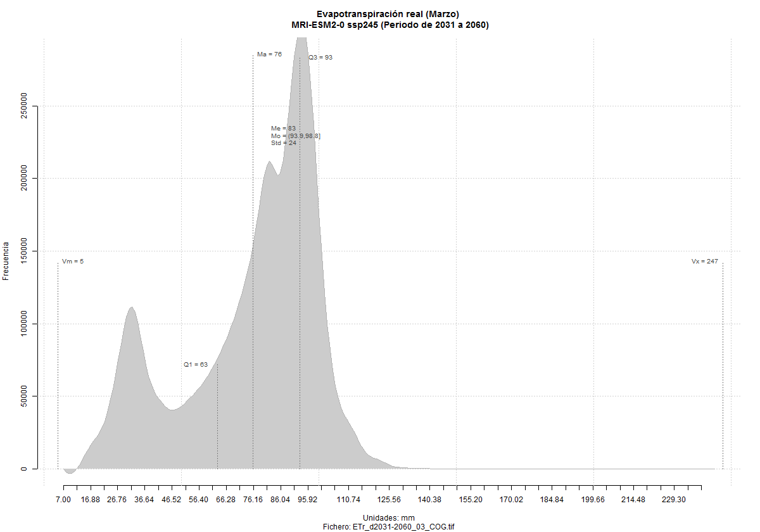Select the 'Q1 = 63' quartile label
The width and height of the screenshot is (760, 532).
point(196,365)
